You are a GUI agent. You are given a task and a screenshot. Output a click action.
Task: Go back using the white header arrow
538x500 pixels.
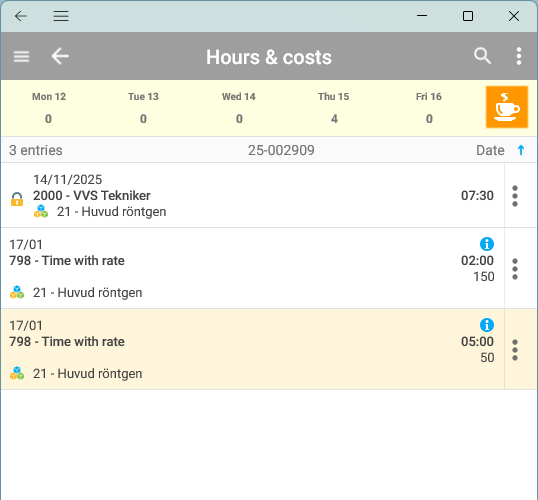click(60, 56)
